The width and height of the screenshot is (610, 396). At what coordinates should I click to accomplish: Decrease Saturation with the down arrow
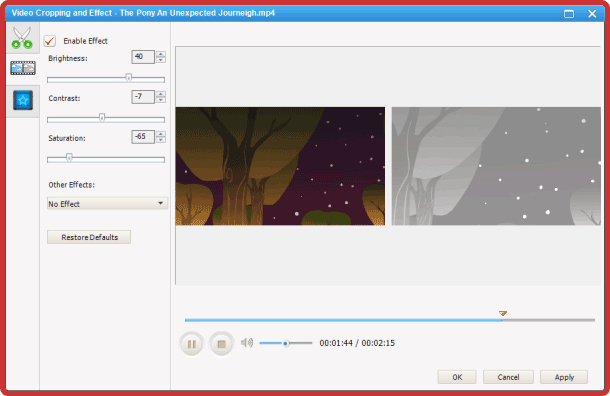click(x=161, y=140)
